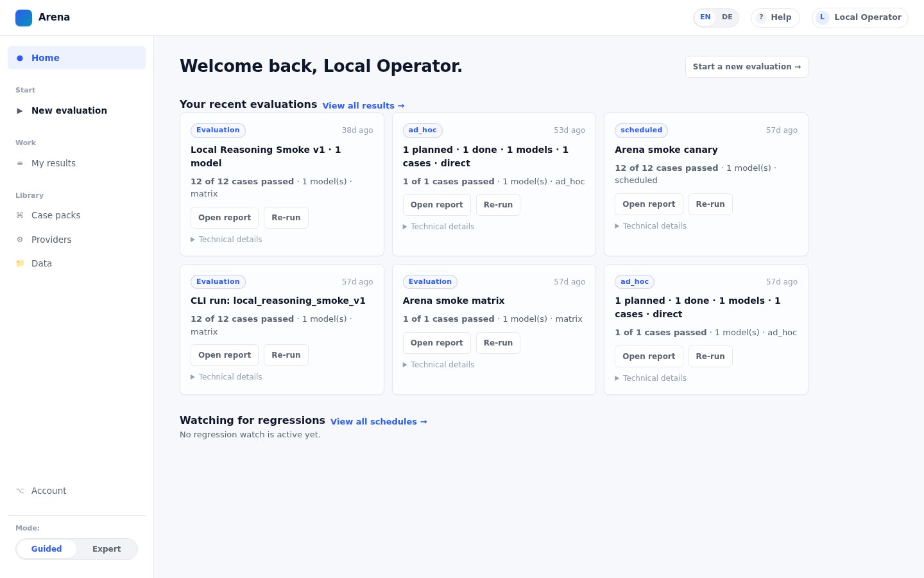Follow the View all results link
Screen dimensions: 924x578
coord(363,106)
